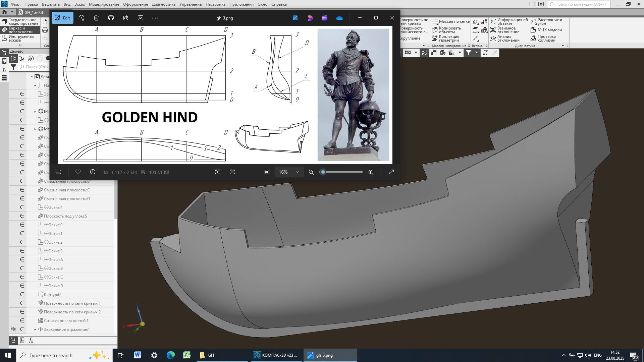The height and width of the screenshot is (362, 644).
Task: Click the Edit button in photo viewer
Action: pyautogui.click(x=62, y=18)
